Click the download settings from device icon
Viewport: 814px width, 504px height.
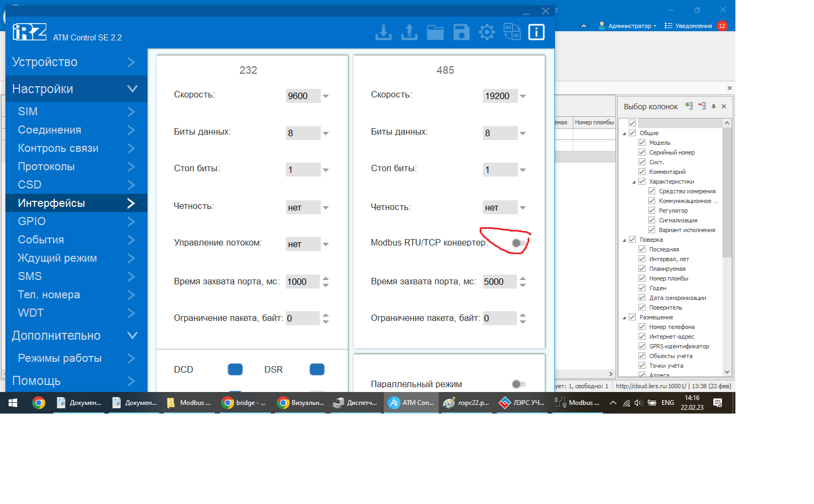[383, 32]
